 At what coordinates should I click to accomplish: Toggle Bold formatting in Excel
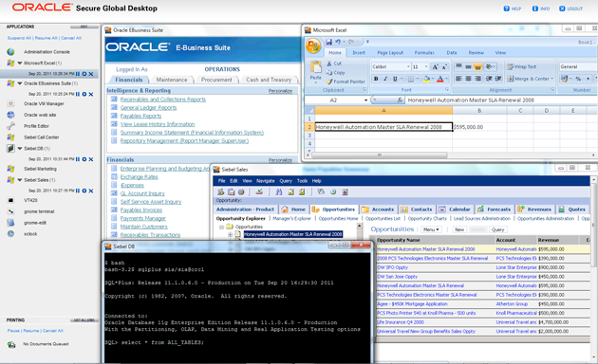pos(376,79)
